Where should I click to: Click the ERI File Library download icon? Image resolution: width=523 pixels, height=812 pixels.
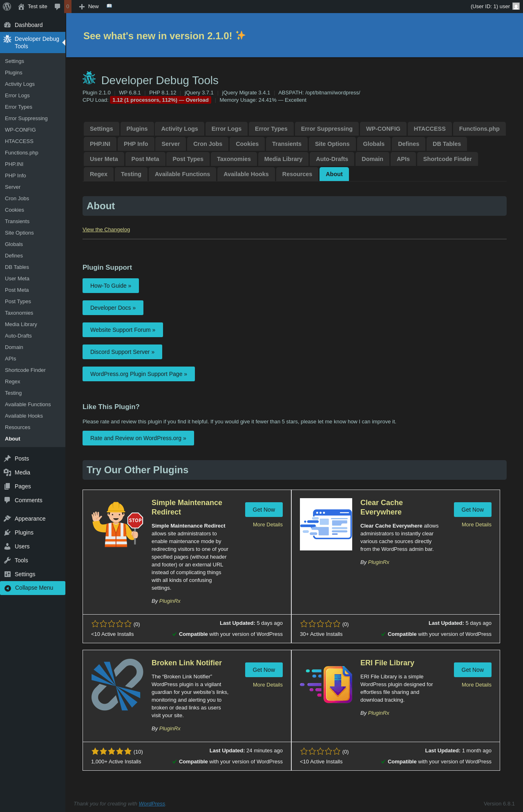pyautogui.click(x=326, y=684)
